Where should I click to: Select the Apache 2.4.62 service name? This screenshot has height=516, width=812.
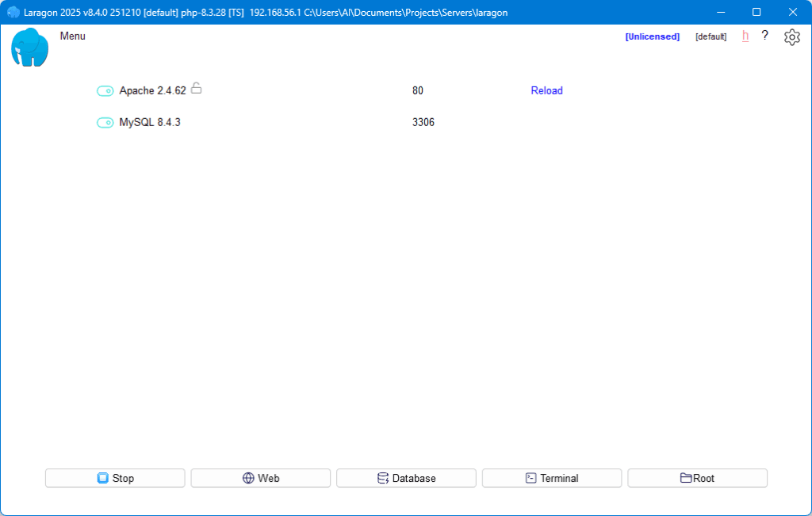pyautogui.click(x=152, y=91)
